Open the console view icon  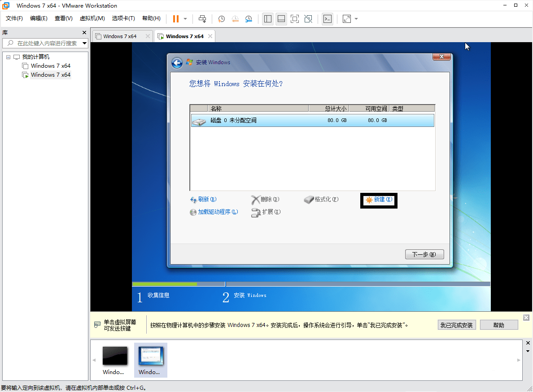pyautogui.click(x=328, y=19)
